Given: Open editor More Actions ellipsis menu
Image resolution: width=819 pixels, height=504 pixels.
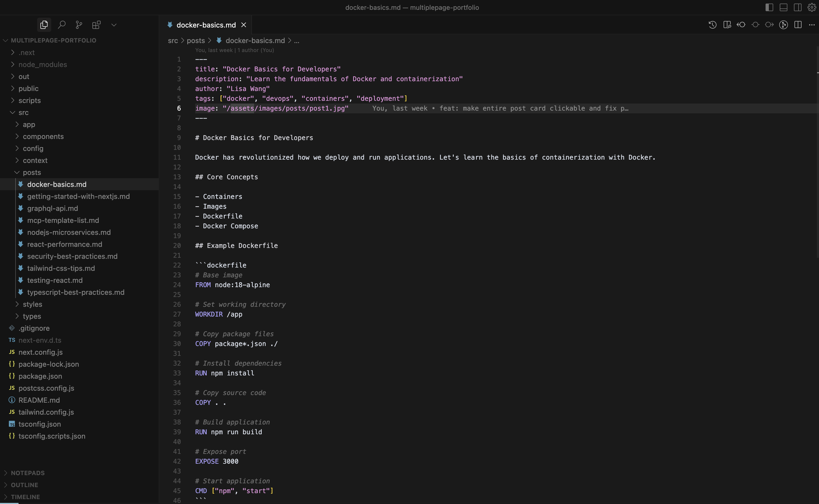Looking at the screenshot, I should [812, 25].
